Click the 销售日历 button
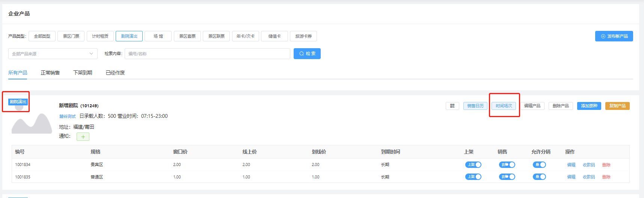644x198 pixels. [x=475, y=106]
